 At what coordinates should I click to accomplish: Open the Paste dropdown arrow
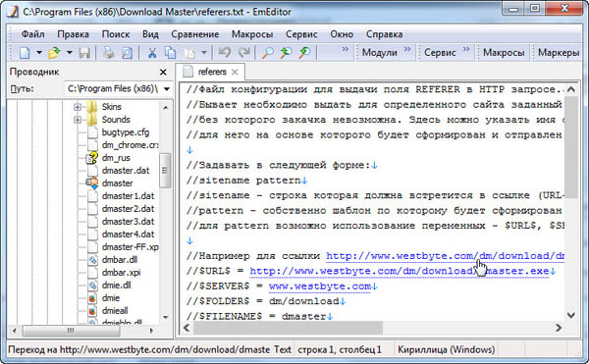(x=204, y=53)
